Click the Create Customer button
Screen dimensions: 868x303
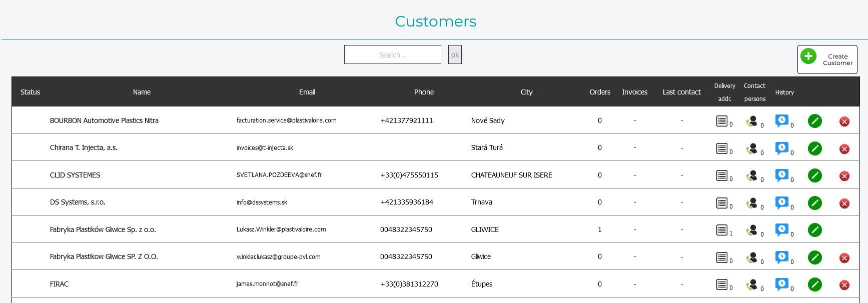click(827, 59)
